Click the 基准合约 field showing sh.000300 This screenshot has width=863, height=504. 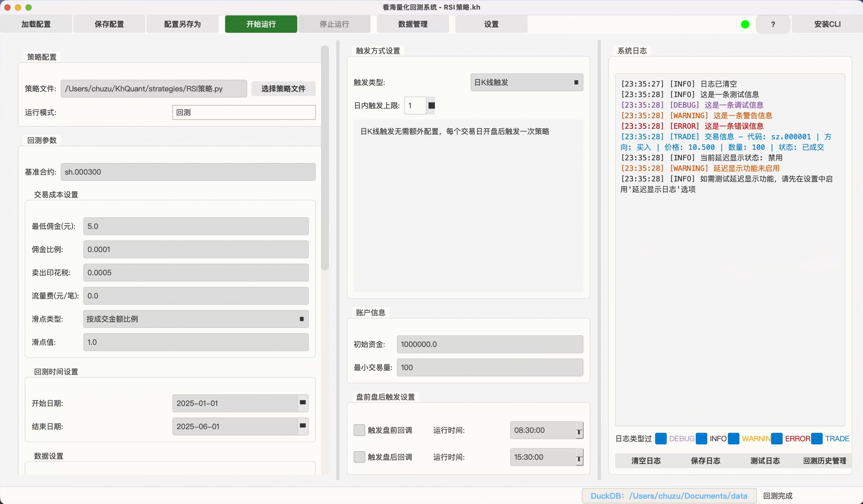pos(188,172)
